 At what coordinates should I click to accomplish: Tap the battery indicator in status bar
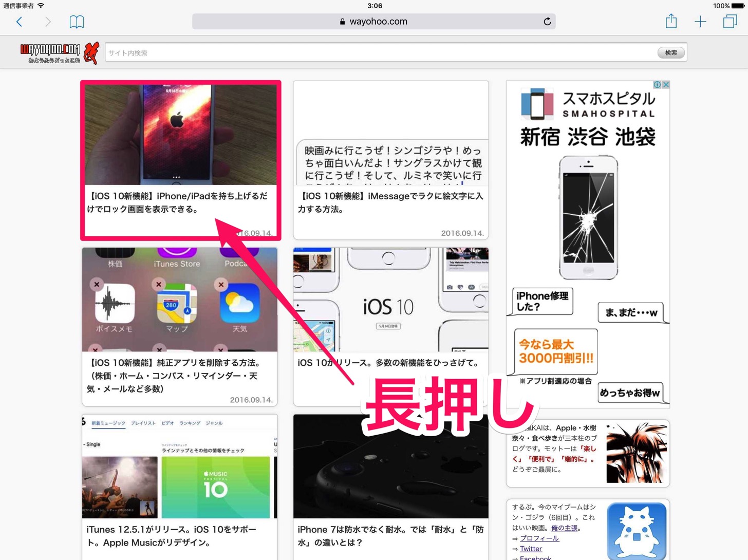coord(738,6)
